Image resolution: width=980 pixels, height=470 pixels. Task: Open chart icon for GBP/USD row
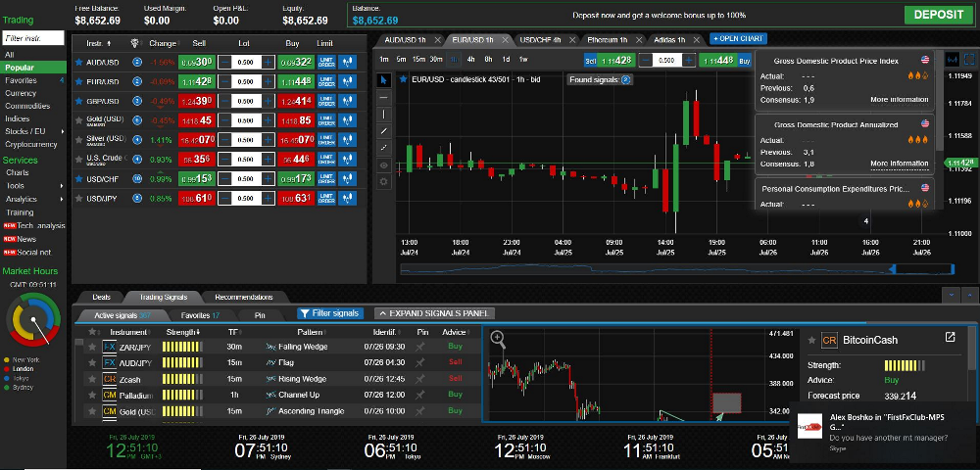pyautogui.click(x=348, y=101)
